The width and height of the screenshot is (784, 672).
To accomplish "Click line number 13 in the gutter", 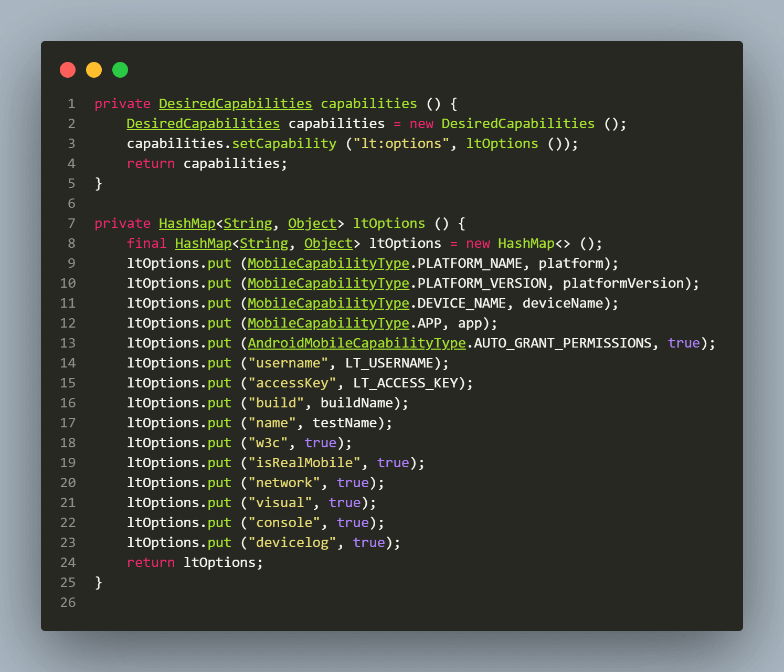I will pos(68,343).
